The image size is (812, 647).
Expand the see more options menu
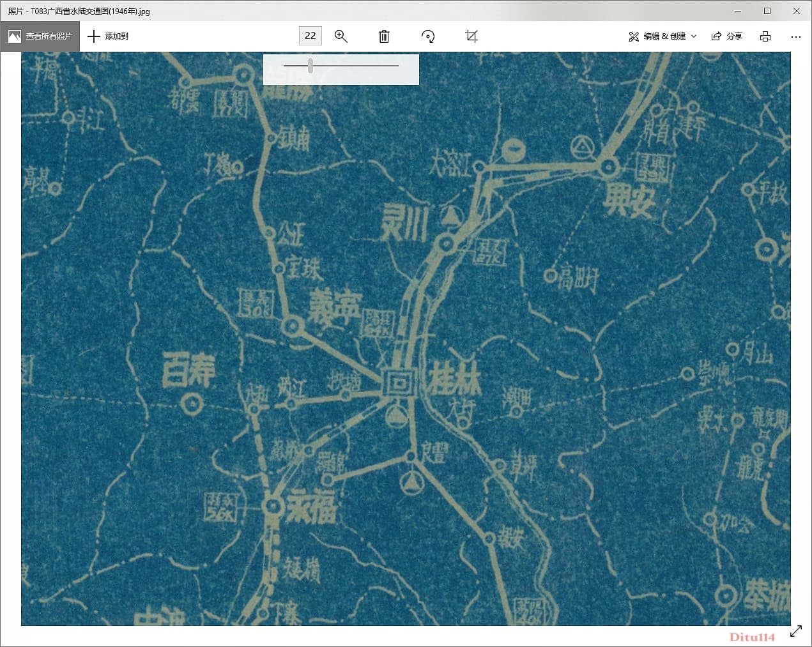click(x=795, y=36)
